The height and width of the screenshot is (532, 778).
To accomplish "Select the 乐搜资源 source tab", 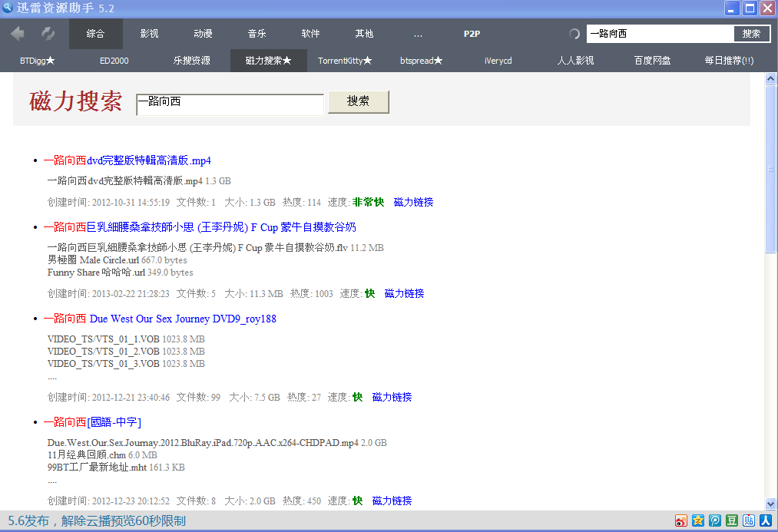I will (191, 61).
